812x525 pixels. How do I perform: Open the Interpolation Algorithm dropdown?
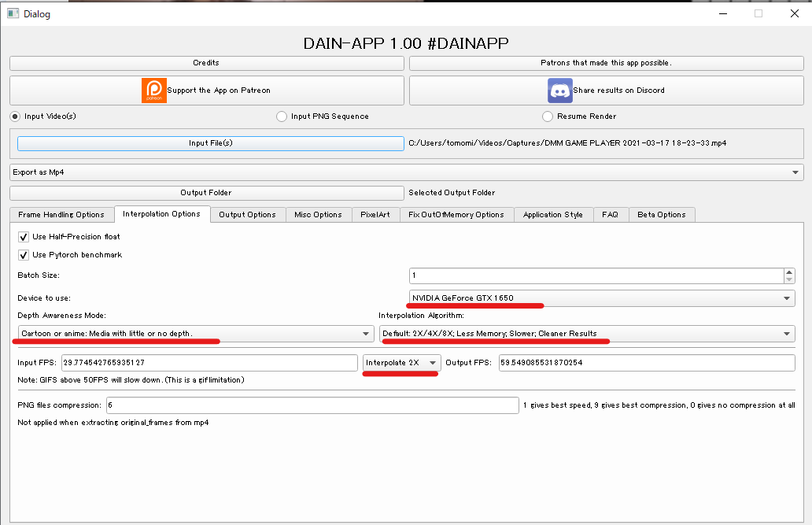(x=587, y=334)
